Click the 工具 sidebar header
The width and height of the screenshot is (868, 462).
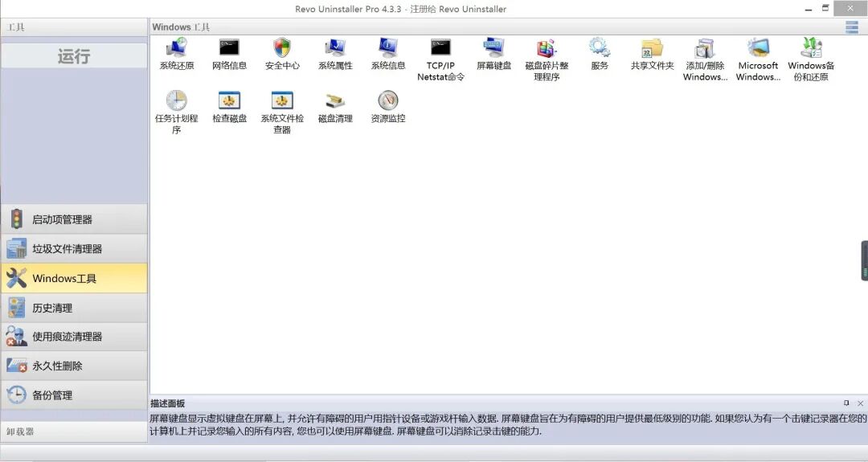point(74,27)
